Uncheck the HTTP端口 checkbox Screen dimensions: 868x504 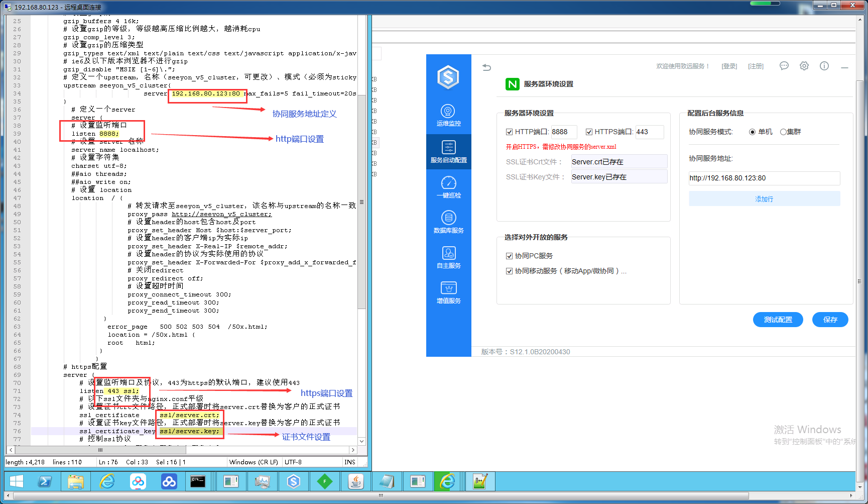[x=509, y=132]
